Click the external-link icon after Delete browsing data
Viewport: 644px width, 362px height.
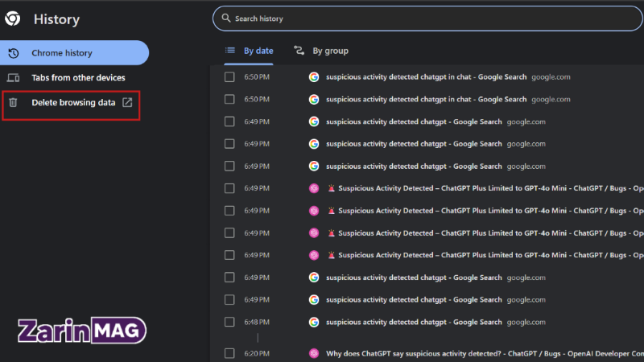click(x=127, y=102)
